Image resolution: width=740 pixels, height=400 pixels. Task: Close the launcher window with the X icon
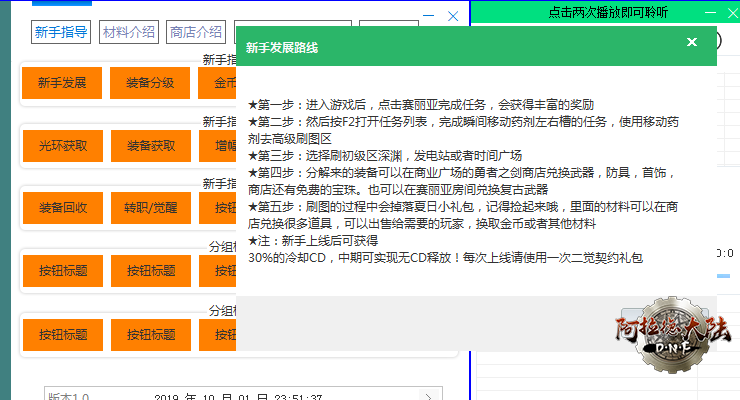pos(453,16)
